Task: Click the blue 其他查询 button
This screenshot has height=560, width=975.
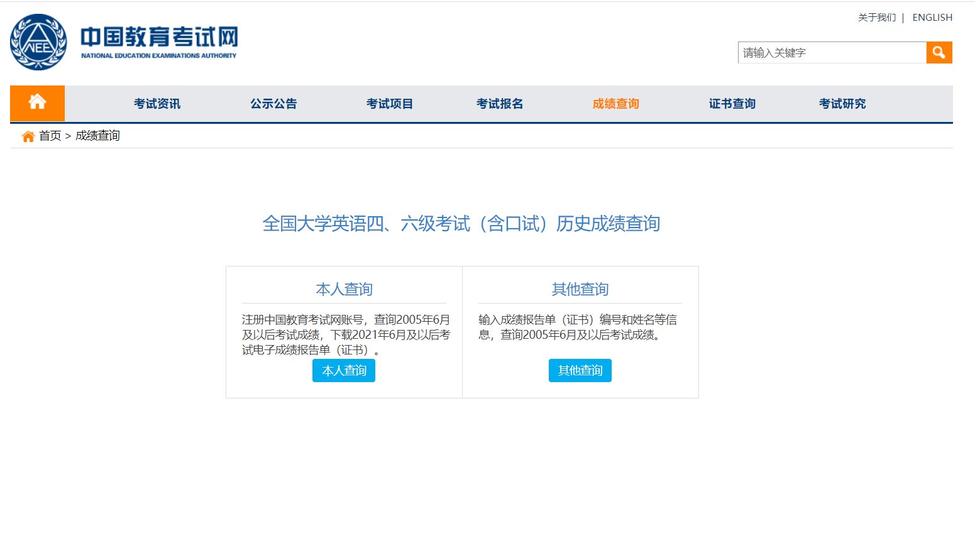Action: point(580,370)
